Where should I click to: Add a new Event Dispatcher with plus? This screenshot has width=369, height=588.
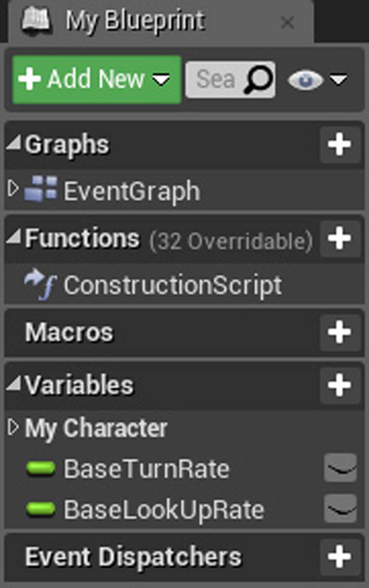(x=340, y=557)
